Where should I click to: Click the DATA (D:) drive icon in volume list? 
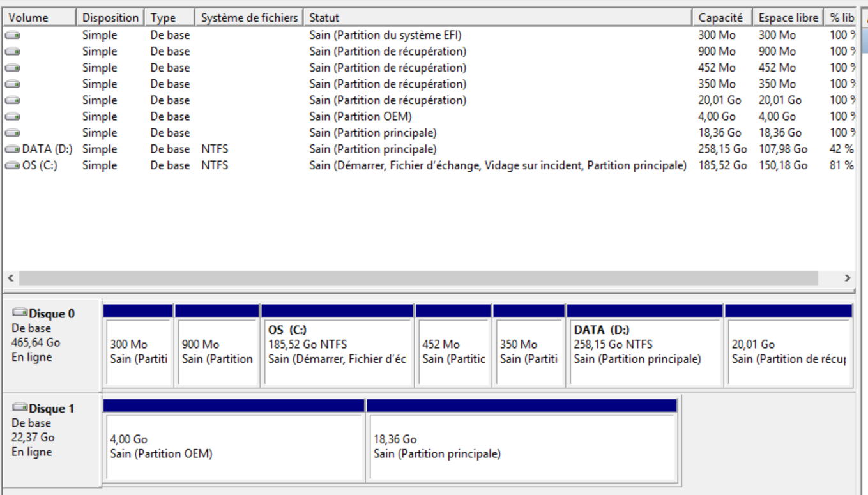[13, 149]
